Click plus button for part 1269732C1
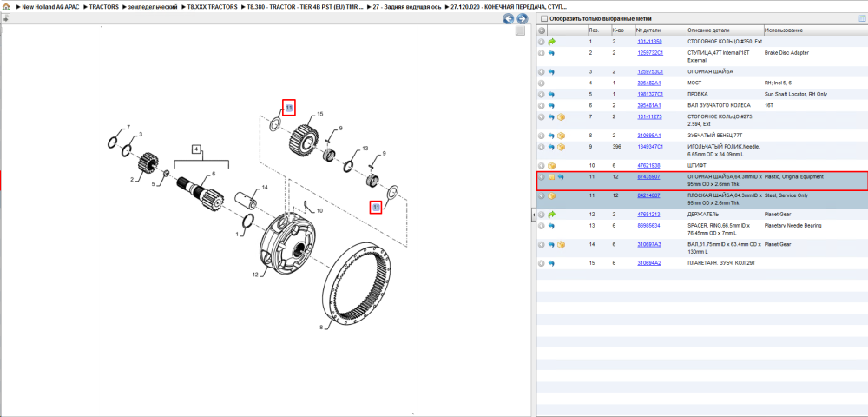Viewport: 868px width, 417px height. pyautogui.click(x=542, y=53)
